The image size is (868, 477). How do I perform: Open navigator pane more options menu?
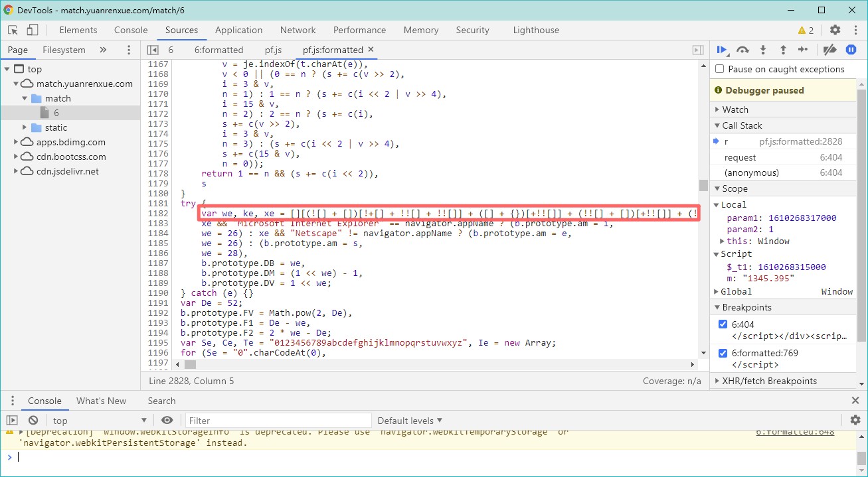129,50
